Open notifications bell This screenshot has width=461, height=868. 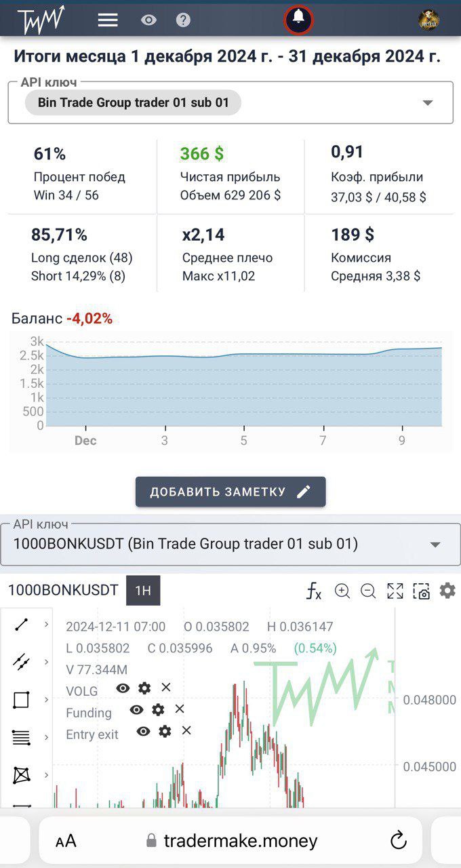click(x=298, y=19)
